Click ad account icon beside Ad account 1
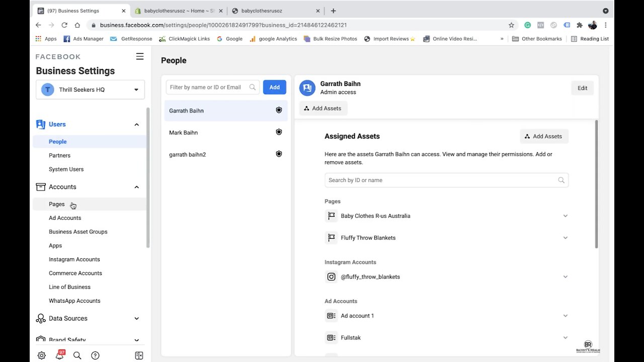 [x=331, y=316]
